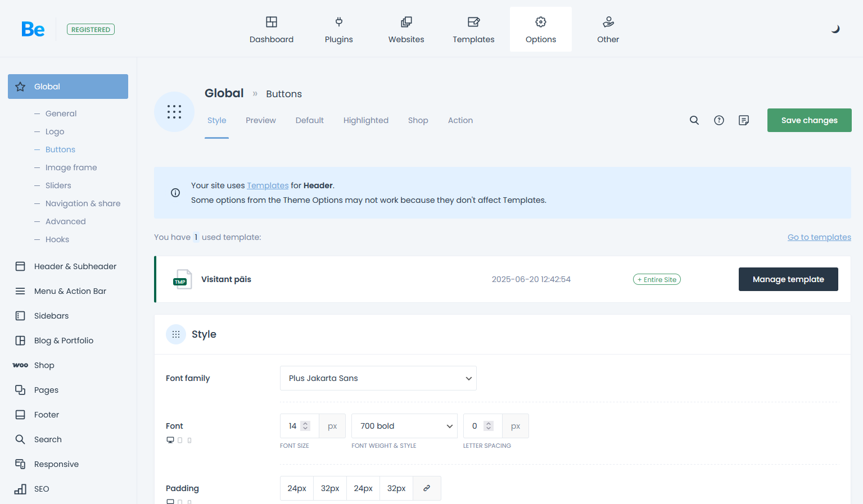This screenshot has height=504, width=863.
Task: Go to Websites in top navigation
Action: tap(406, 30)
